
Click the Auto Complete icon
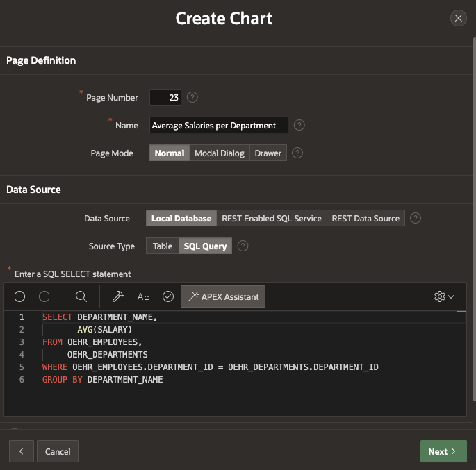pos(143,296)
